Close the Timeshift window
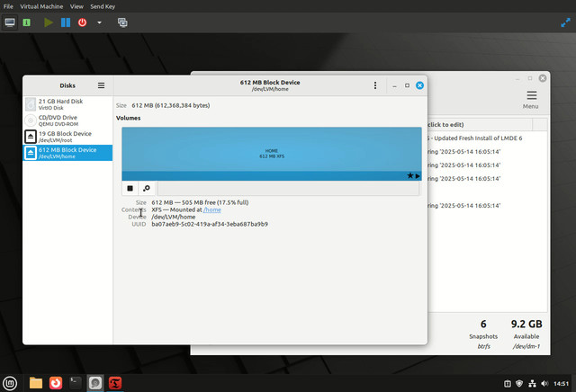 (x=543, y=78)
